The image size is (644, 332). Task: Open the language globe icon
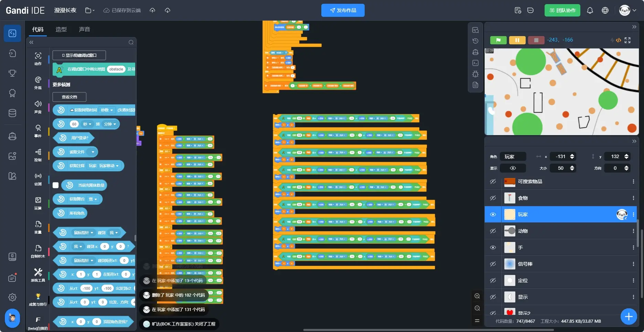click(x=605, y=10)
